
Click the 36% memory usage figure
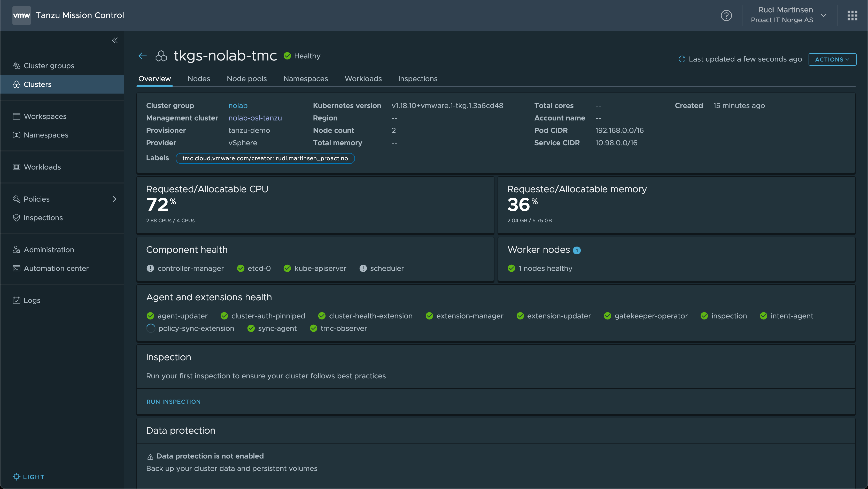click(522, 205)
